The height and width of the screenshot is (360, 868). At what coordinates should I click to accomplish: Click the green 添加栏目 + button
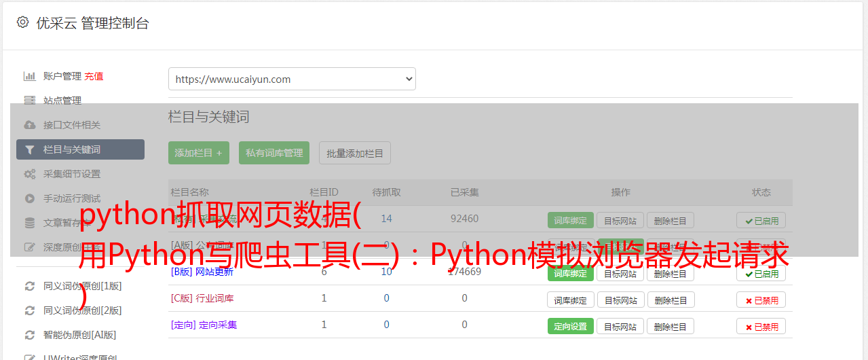tap(199, 153)
